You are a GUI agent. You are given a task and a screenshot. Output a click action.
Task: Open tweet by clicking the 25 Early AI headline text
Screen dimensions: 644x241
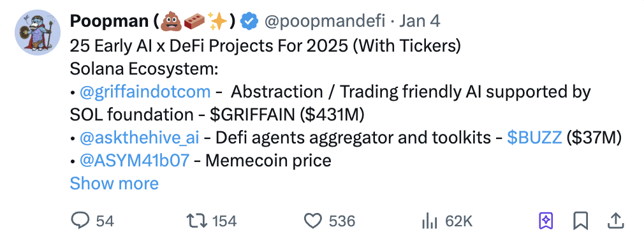pos(265,45)
